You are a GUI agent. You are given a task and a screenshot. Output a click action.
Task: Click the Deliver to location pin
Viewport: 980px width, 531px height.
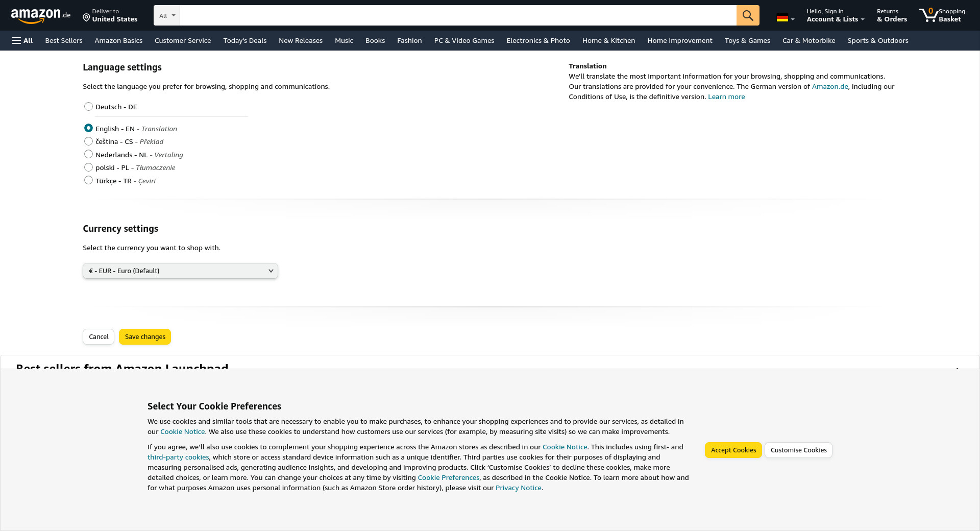click(x=86, y=18)
